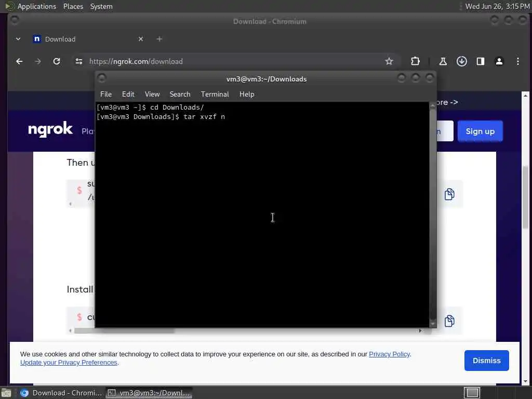
Task: Open the System menu
Action: tap(101, 6)
